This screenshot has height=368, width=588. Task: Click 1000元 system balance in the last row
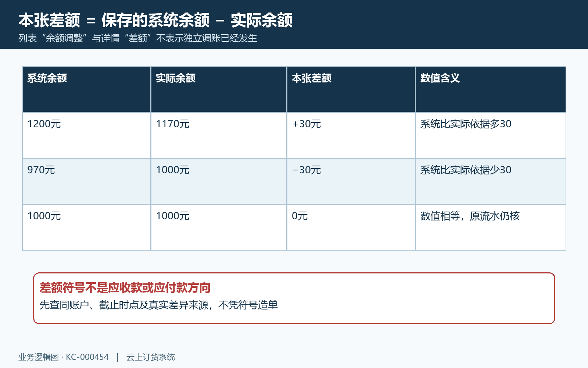click(86, 227)
